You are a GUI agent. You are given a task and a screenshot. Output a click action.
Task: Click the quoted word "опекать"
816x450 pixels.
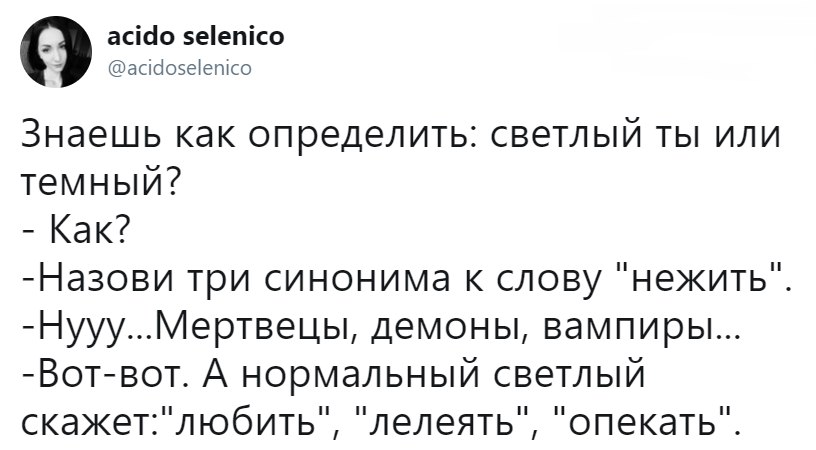(644, 424)
